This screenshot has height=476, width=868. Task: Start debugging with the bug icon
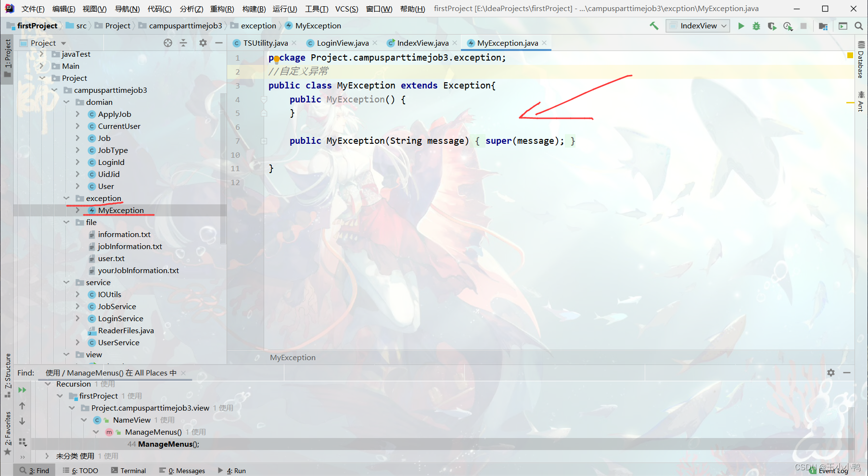[756, 26]
